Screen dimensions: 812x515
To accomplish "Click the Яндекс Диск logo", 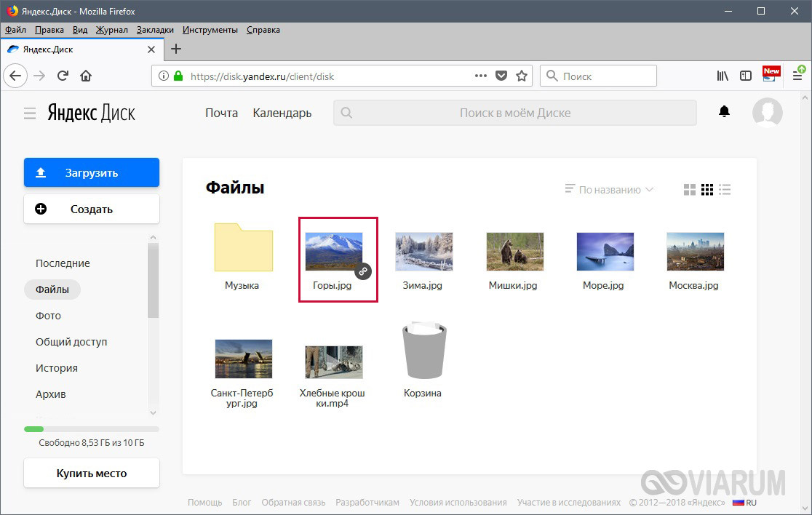I will [91, 112].
